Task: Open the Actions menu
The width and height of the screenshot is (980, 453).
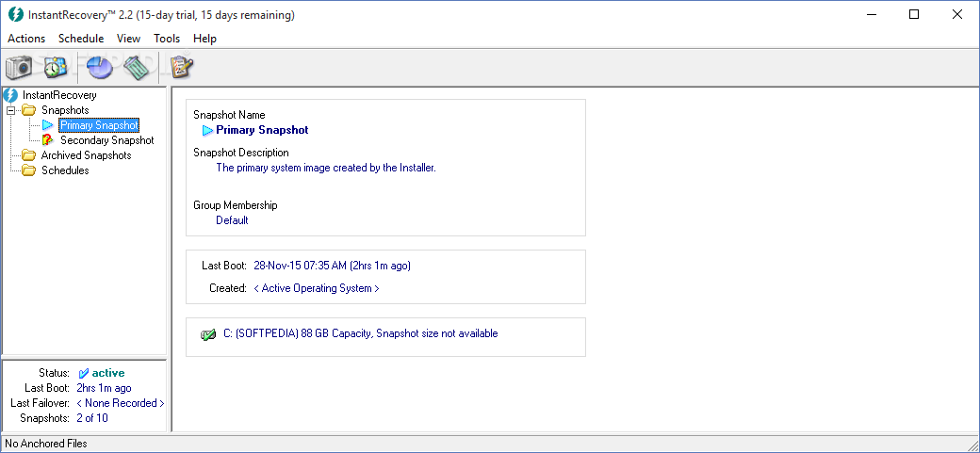Action: [26, 39]
